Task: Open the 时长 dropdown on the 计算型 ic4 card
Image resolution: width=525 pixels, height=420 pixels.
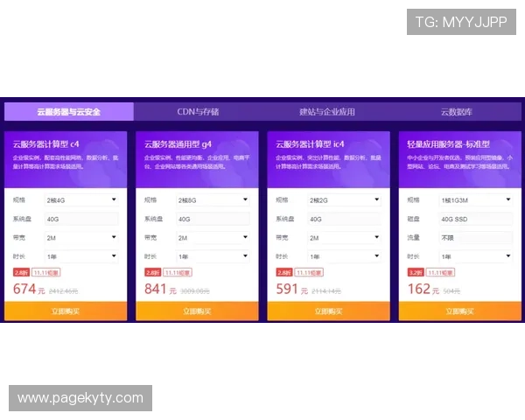Action: (x=344, y=256)
